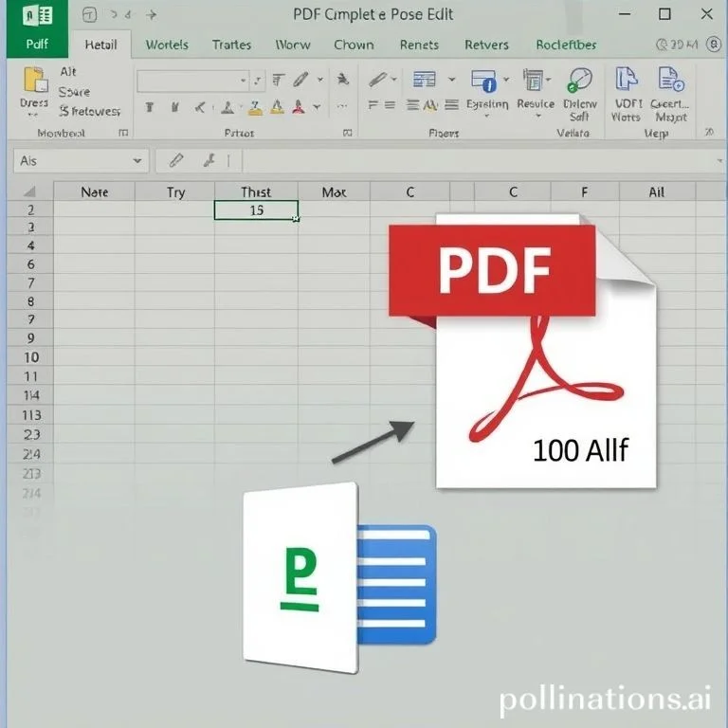Click the bold T formatting icon
Screen dimensions: 728x728
[x=150, y=108]
